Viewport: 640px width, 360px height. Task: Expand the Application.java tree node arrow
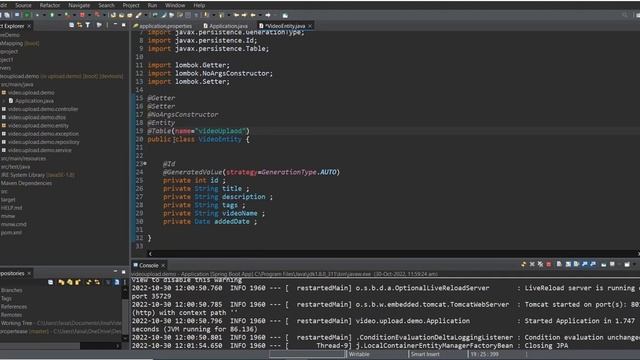click(x=4, y=101)
